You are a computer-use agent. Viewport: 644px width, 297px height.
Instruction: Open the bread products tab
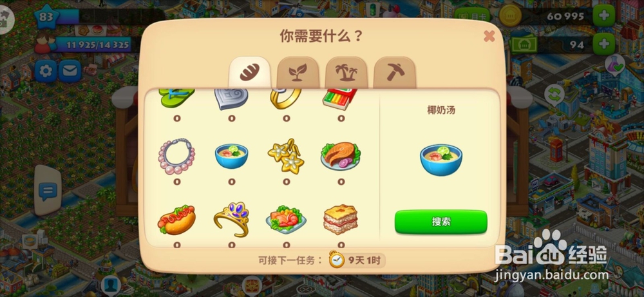[x=250, y=73]
